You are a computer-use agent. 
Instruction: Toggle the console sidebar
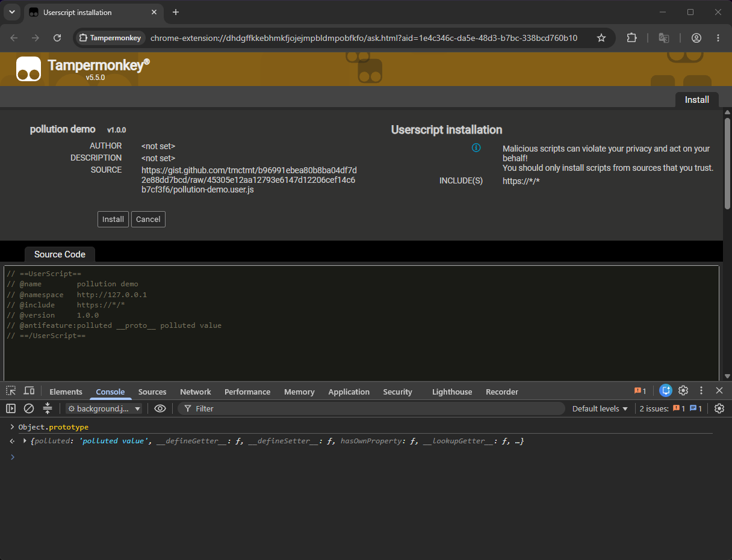(11, 408)
